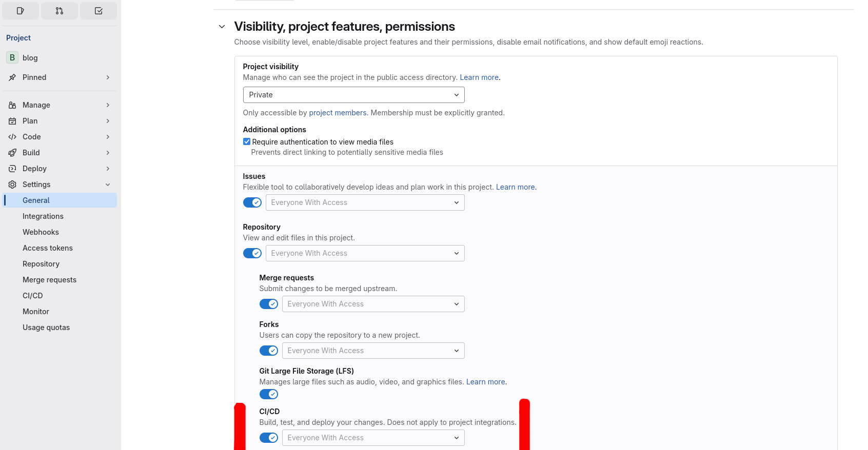Viewport: 868px width, 450px height.
Task: Open Integrations settings page
Action: coord(43,216)
